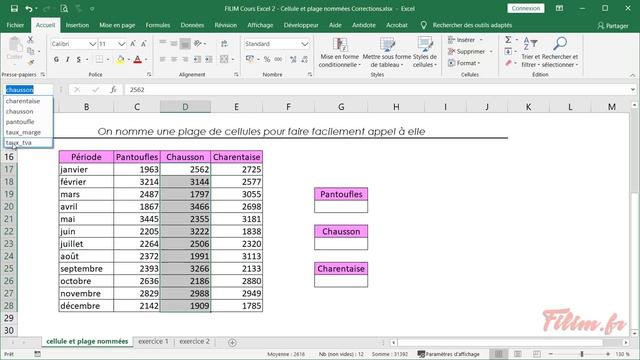
Task: Switch to Page Layout view icon
Action: 518,354
